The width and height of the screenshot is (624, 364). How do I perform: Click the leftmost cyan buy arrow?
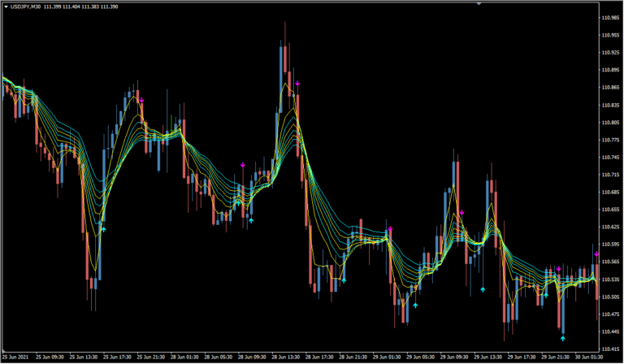pyautogui.click(x=102, y=229)
